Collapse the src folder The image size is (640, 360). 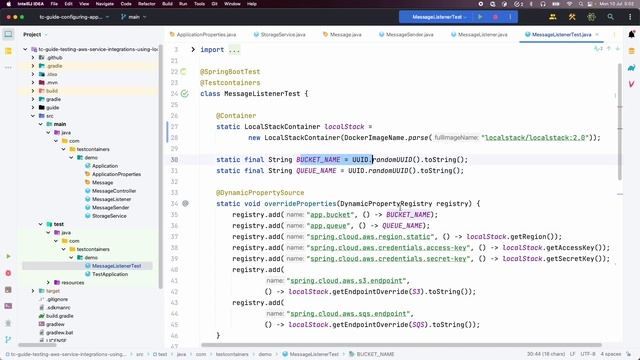click(x=33, y=116)
